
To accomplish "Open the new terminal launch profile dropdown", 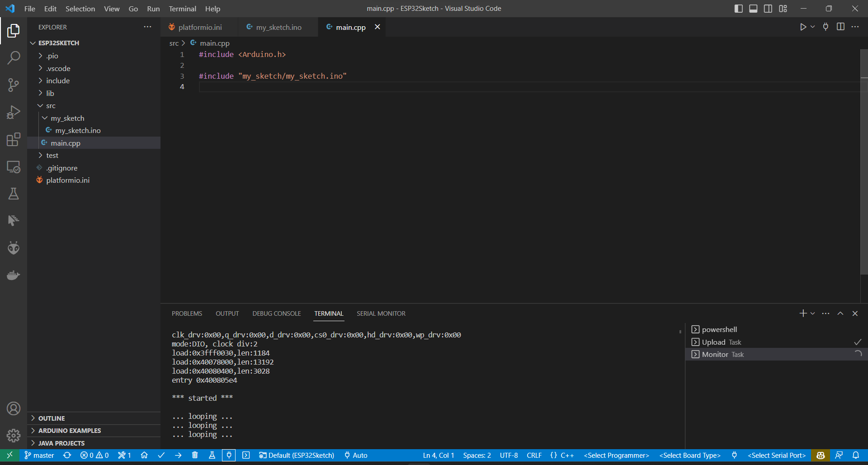I will (813, 313).
